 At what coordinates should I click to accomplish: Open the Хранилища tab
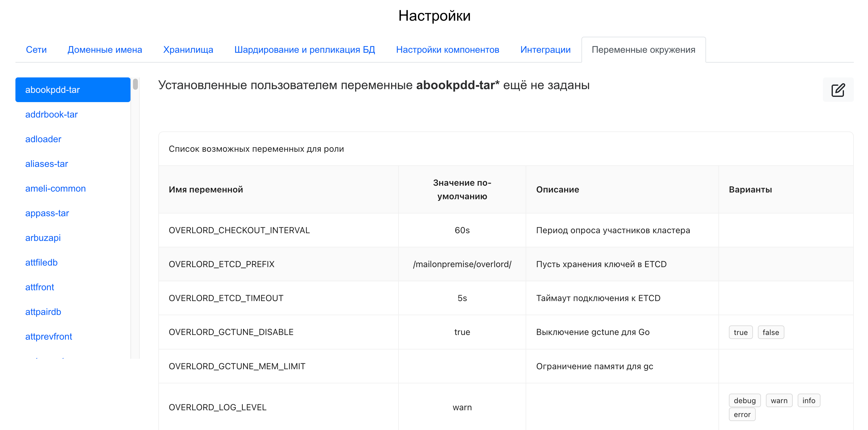(188, 50)
